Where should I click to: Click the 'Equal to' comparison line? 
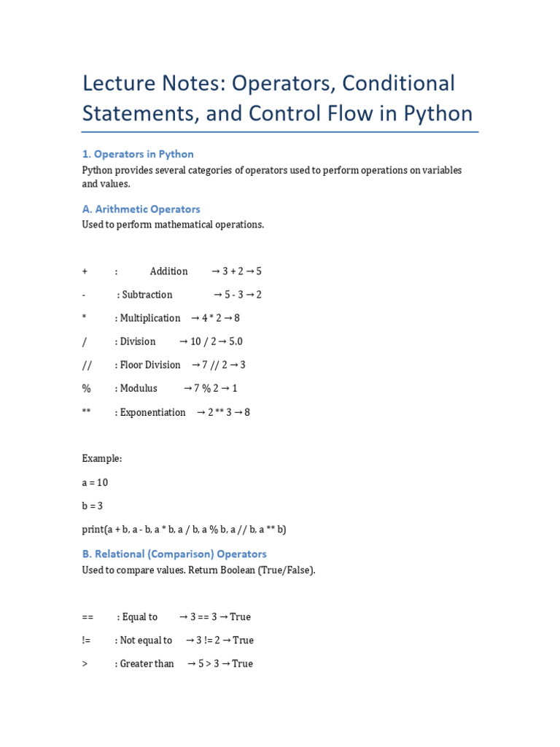tap(139, 617)
